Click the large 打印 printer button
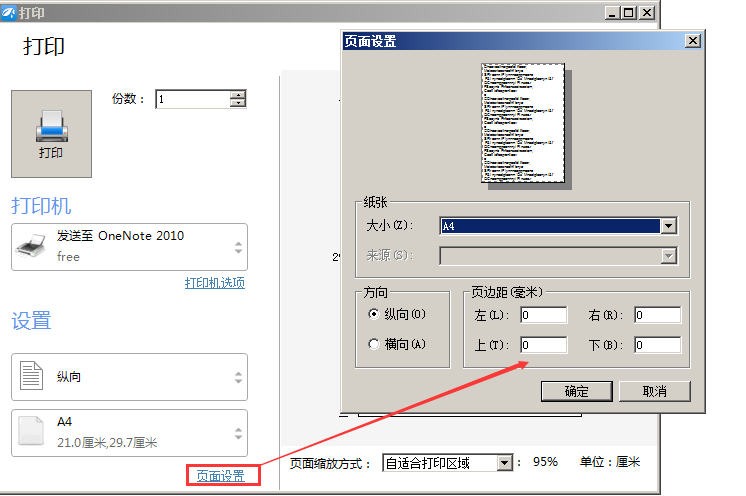This screenshot has height=496, width=746. click(x=51, y=134)
